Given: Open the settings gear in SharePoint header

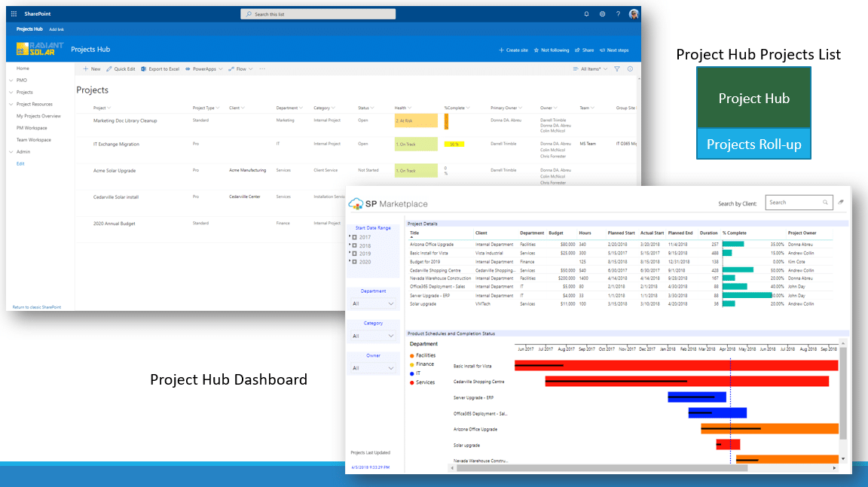Looking at the screenshot, I should click(602, 14).
